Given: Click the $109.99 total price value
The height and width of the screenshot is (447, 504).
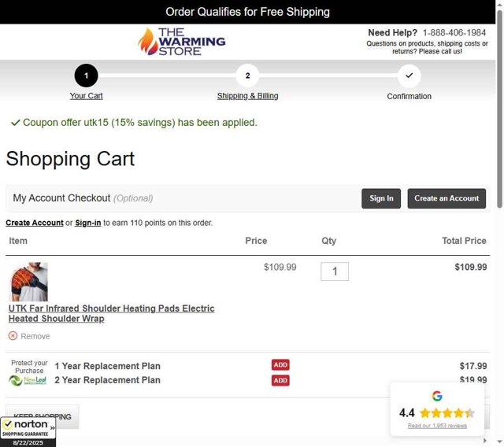Looking at the screenshot, I should (x=471, y=267).
